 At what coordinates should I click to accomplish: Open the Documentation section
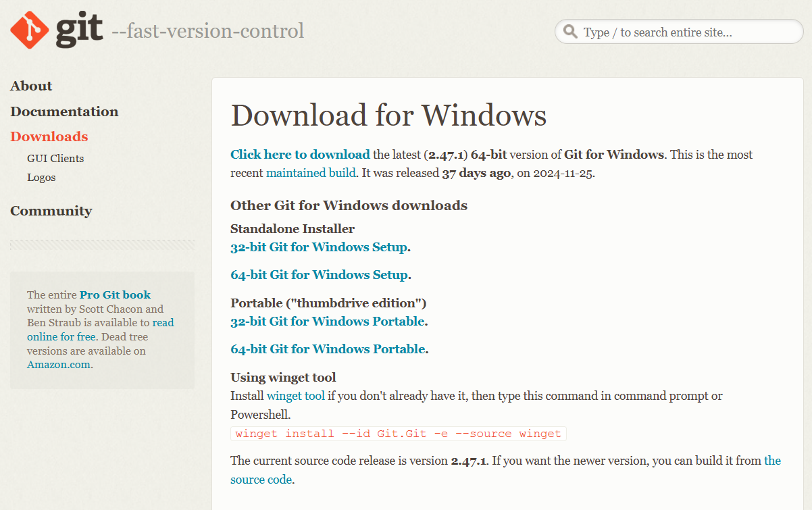(64, 111)
